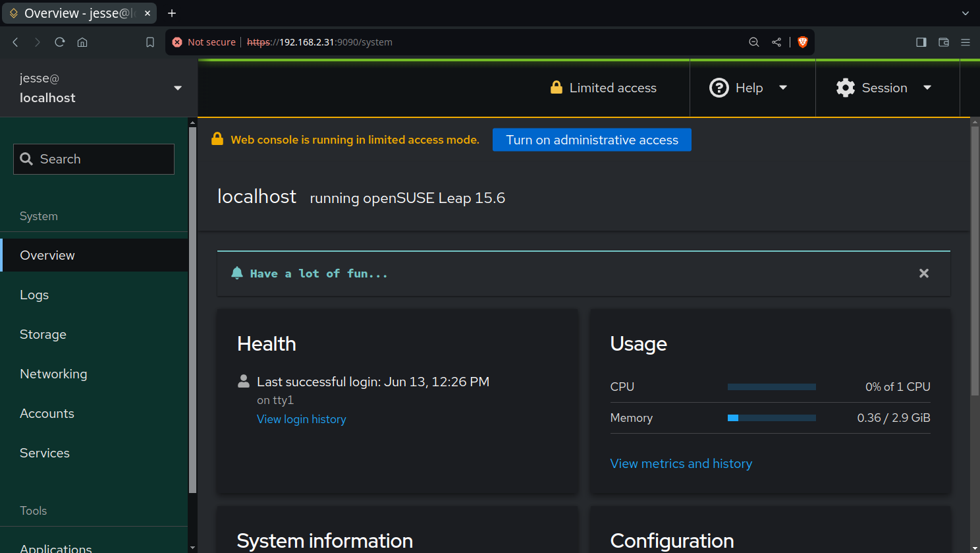Dismiss the 'Have a lot of fun...' message
The image size is (980, 553).
[924, 274]
